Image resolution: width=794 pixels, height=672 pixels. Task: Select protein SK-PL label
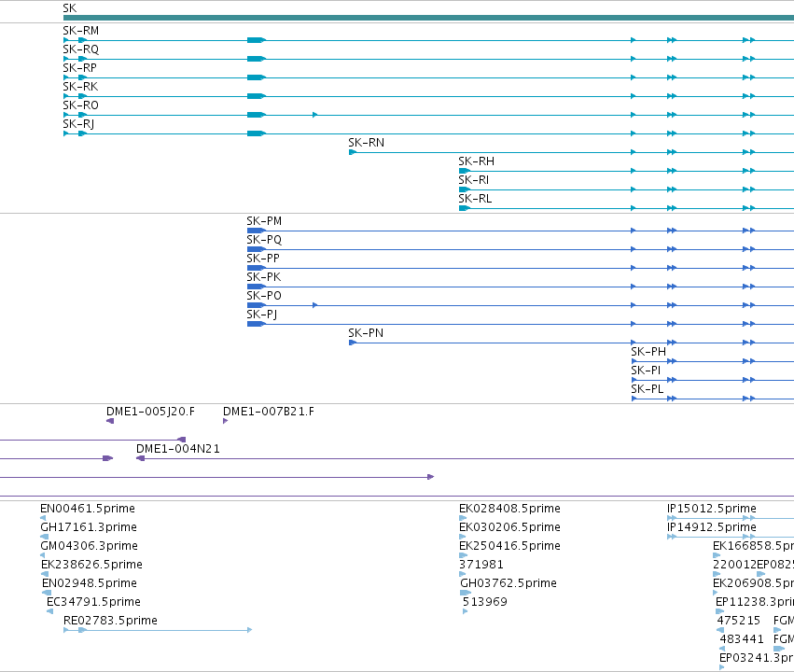pos(648,390)
